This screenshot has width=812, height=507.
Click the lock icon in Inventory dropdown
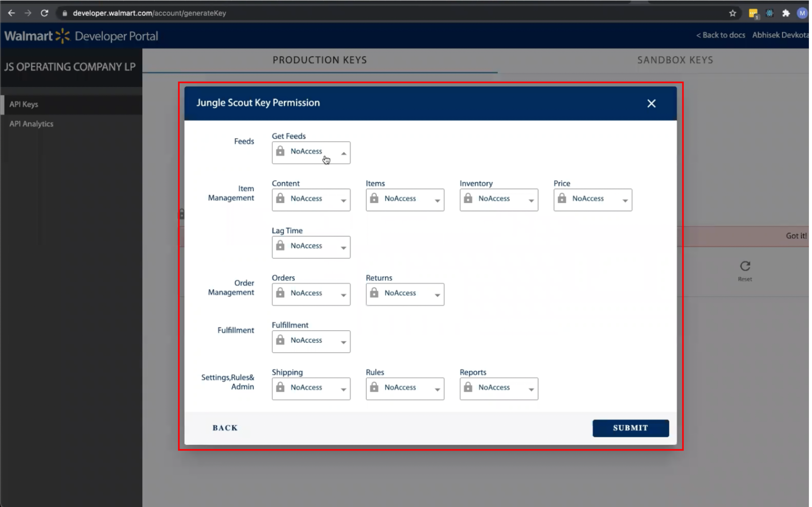tap(468, 198)
